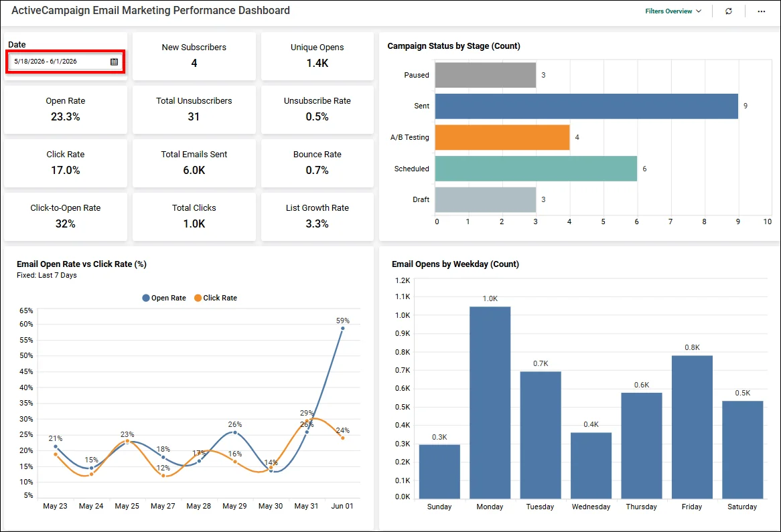
Task: Select the orange A/B Testing bar
Action: pos(502,137)
